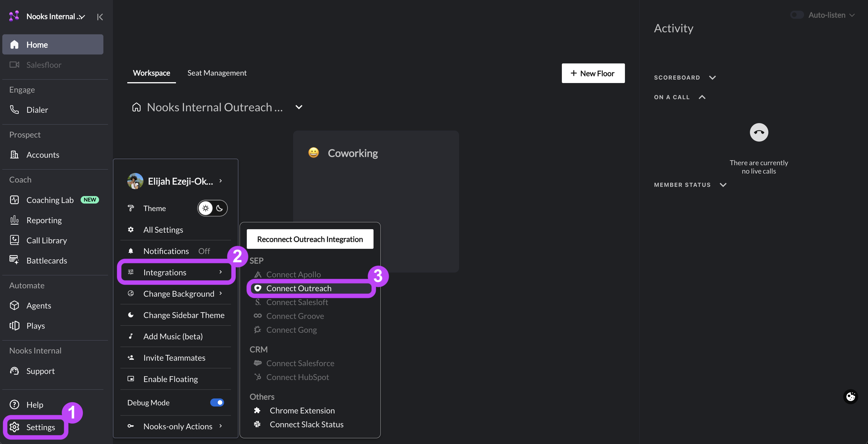Viewport: 868px width, 444px height.
Task: Collapse the sidebar with the arrow icon
Action: 100,17
